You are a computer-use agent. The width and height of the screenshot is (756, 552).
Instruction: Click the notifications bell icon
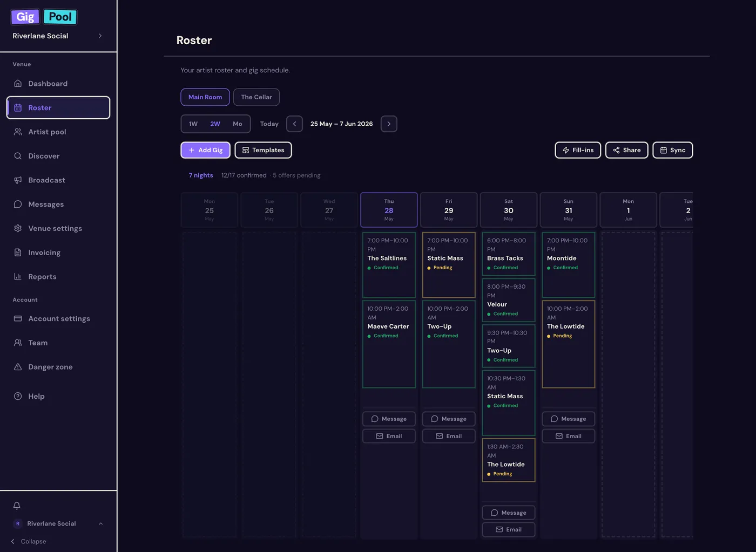click(x=17, y=506)
